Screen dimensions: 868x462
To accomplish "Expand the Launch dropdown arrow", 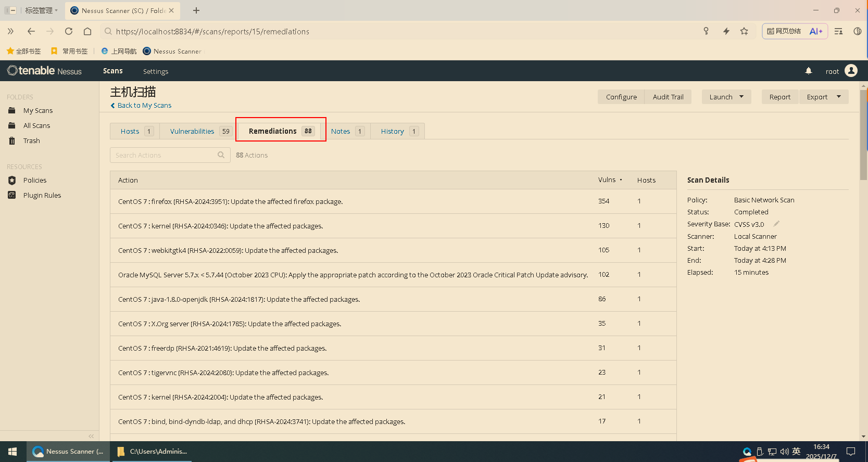I will coord(741,97).
